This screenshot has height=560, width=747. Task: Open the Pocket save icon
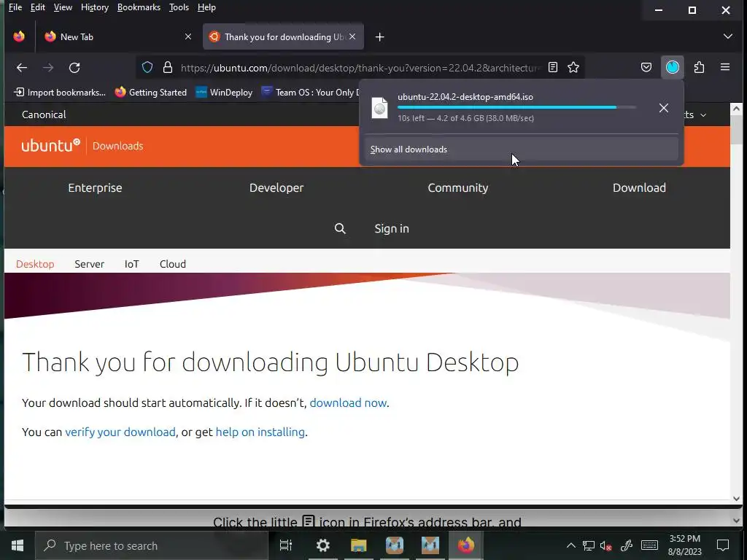point(646,68)
